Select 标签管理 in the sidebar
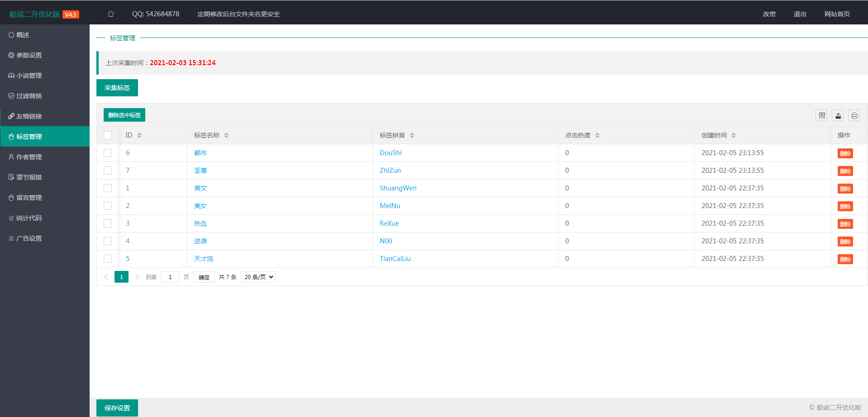Viewport: 868px width, 417px height. [x=45, y=137]
